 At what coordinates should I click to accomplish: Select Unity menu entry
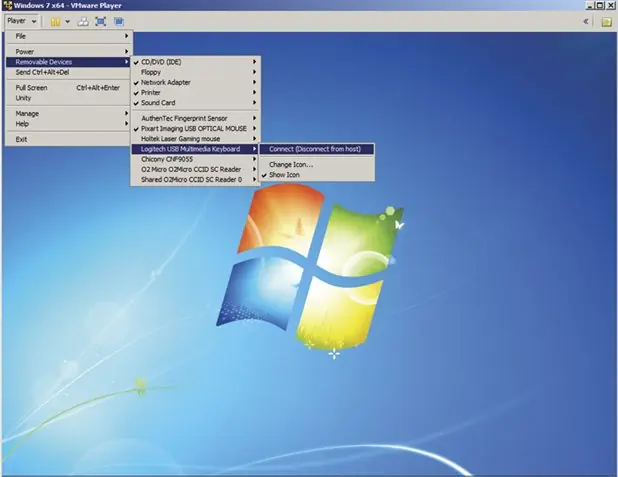coord(69,98)
